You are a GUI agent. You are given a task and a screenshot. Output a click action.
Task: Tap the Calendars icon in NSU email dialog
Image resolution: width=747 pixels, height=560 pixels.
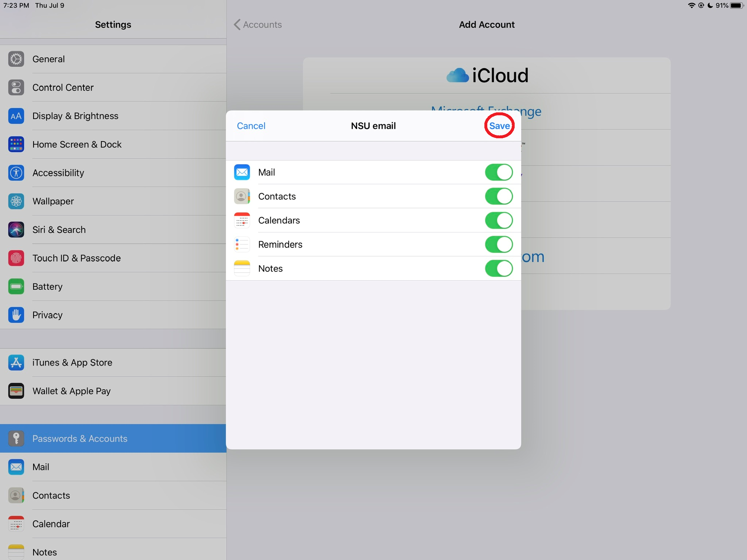(x=242, y=220)
